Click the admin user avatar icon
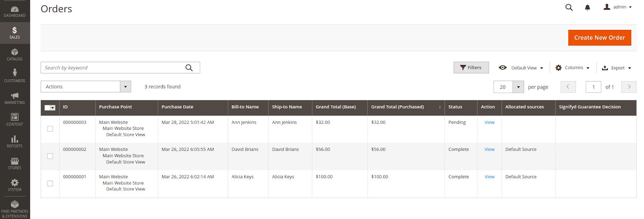Viewport: 644px width, 219px height. pyautogui.click(x=607, y=7)
